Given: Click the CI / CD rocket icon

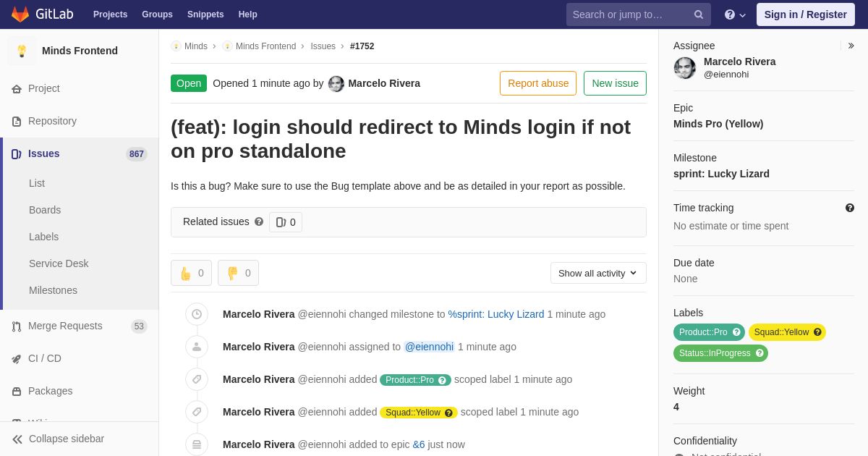Looking at the screenshot, I should coord(17,359).
